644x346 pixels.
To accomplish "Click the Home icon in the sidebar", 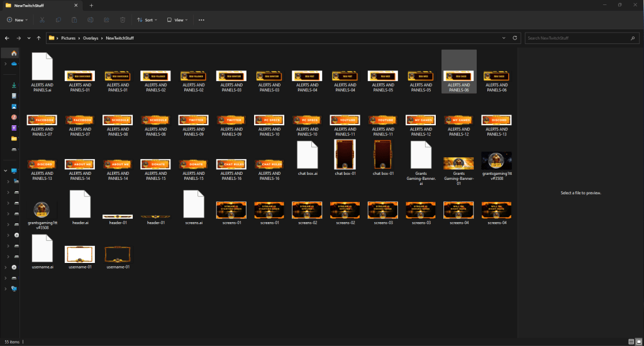I will 14,53.
